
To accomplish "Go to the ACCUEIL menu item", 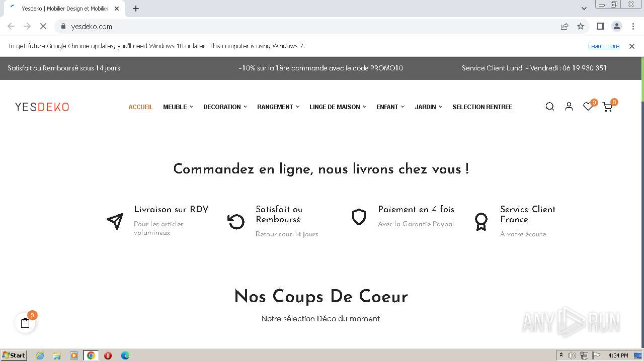I will pyautogui.click(x=140, y=107).
